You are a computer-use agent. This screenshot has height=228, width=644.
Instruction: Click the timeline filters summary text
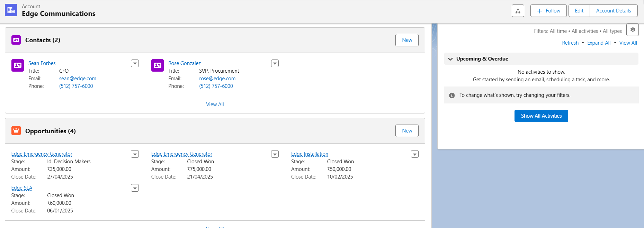[x=578, y=31]
